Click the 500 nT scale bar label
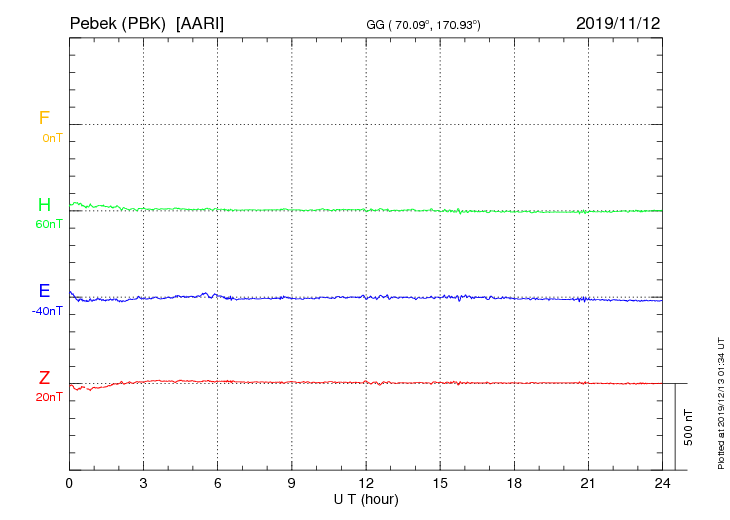The height and width of the screenshot is (520, 730). click(x=689, y=427)
